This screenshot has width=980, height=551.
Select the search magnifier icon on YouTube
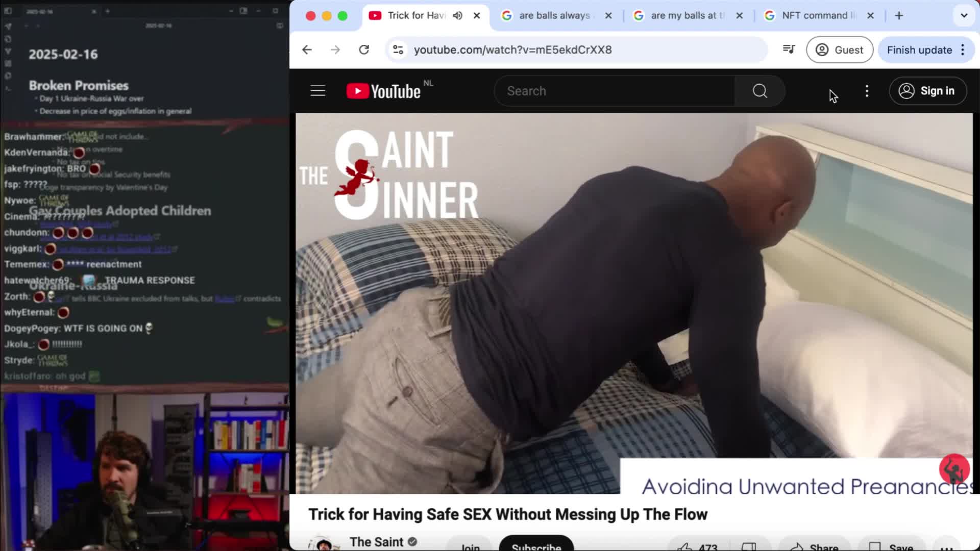pyautogui.click(x=759, y=90)
